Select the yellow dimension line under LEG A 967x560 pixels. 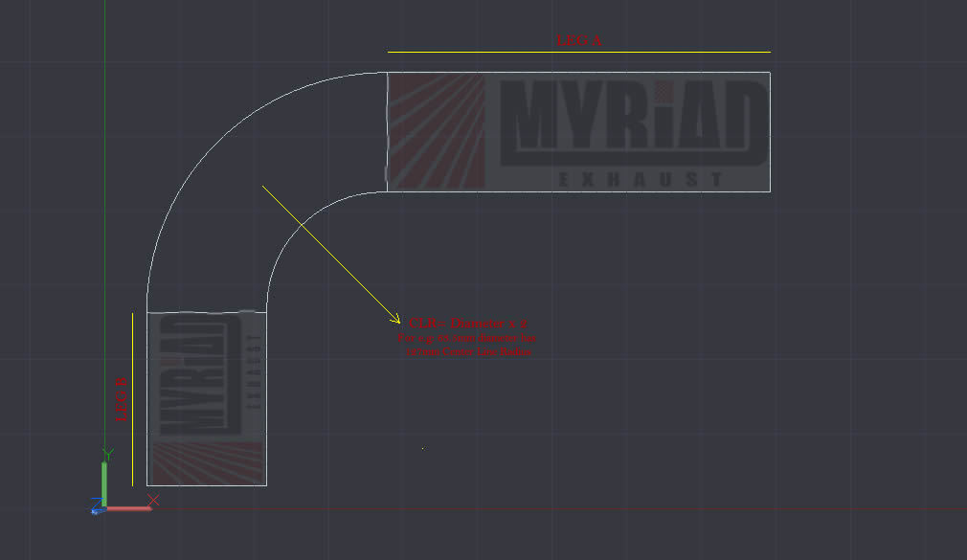click(579, 52)
